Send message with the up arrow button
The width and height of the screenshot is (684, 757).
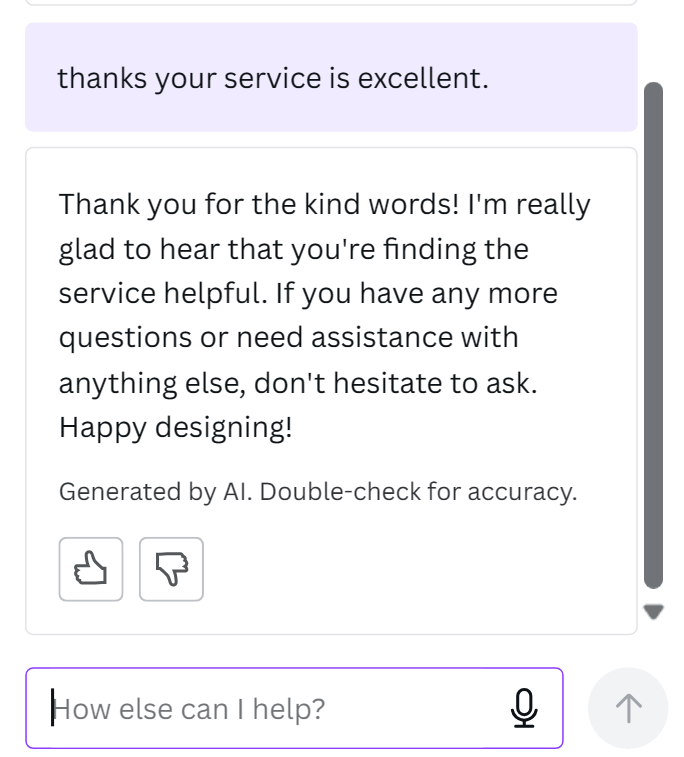click(628, 709)
